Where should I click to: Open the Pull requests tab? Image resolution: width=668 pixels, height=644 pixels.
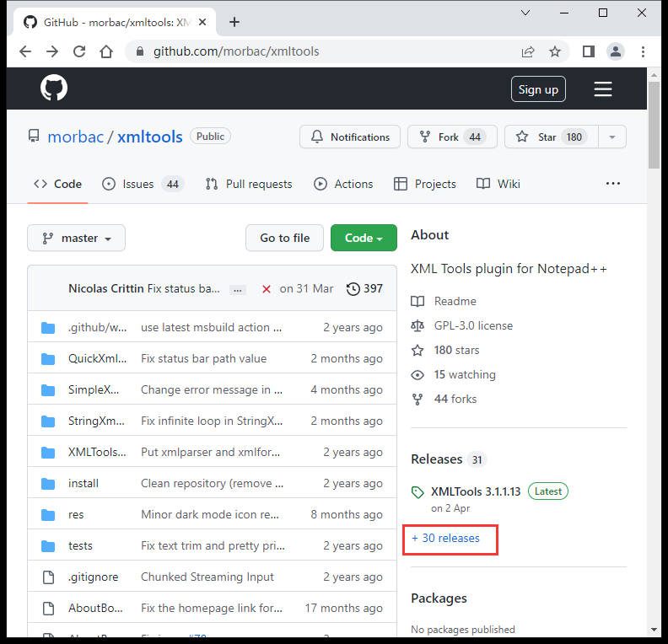coord(249,184)
